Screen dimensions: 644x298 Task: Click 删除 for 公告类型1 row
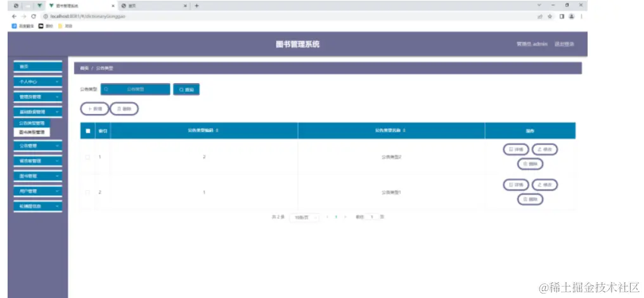pos(531,199)
